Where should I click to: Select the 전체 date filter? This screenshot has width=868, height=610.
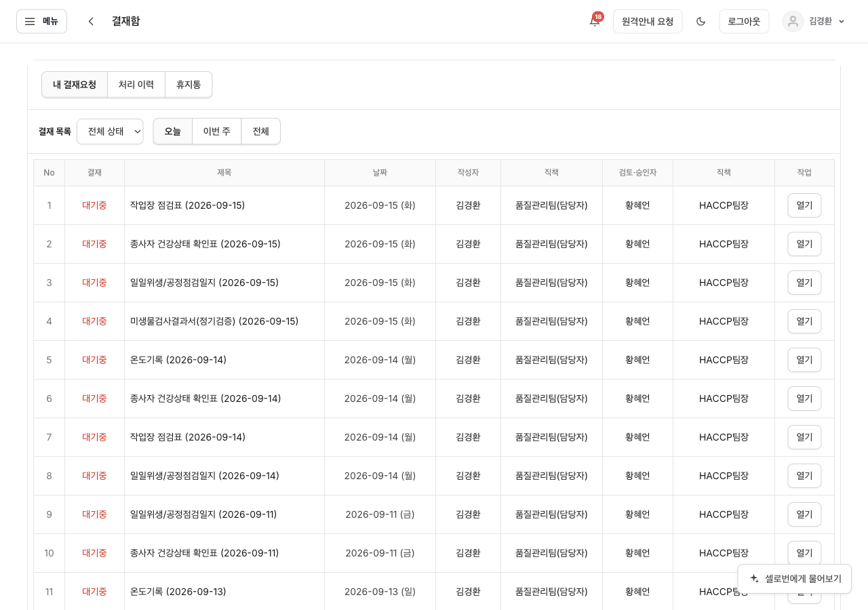tap(261, 131)
